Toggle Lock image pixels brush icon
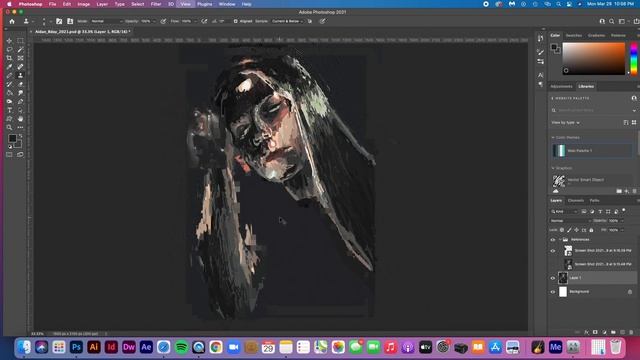This screenshot has height=360, width=640. click(569, 230)
